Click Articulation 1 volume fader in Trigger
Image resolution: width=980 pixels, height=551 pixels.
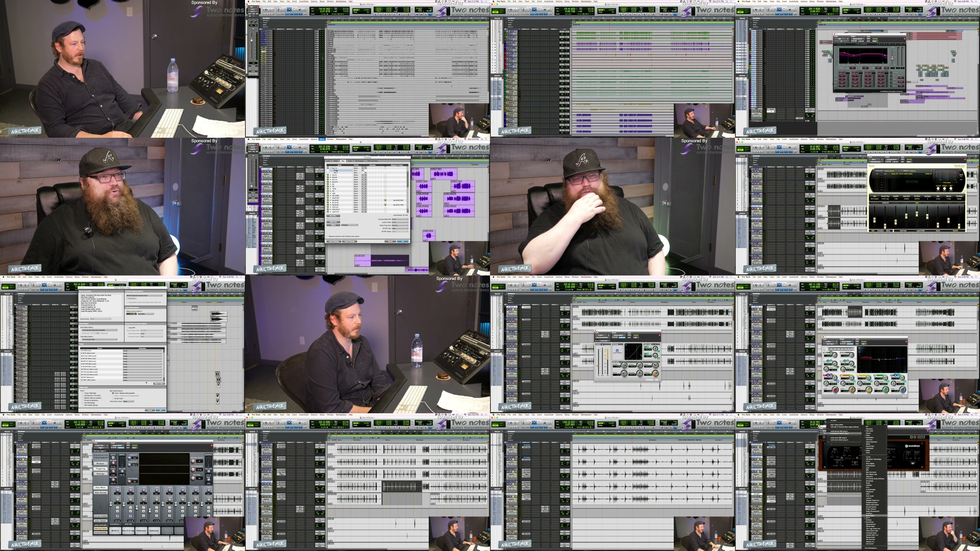(x=111, y=504)
